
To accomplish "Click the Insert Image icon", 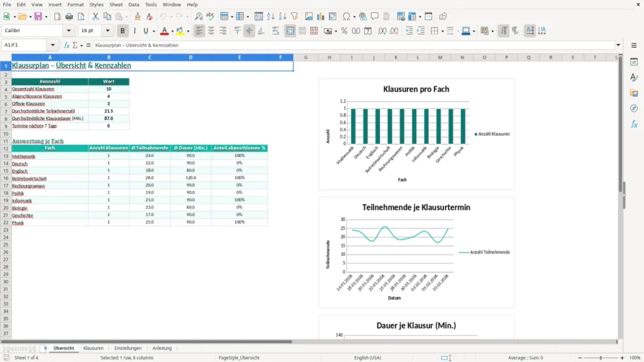I will pyautogui.click(x=309, y=16).
